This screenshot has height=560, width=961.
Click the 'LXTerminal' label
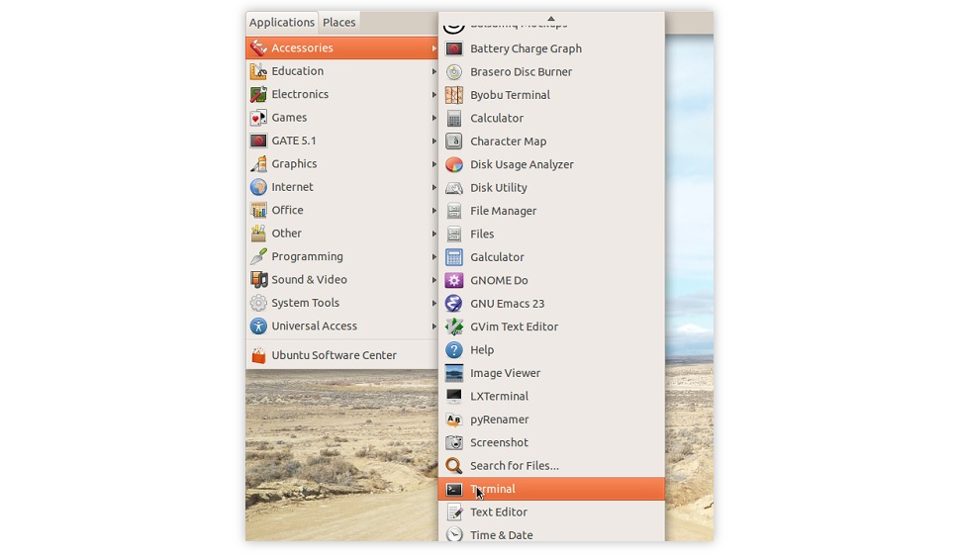coord(499,397)
